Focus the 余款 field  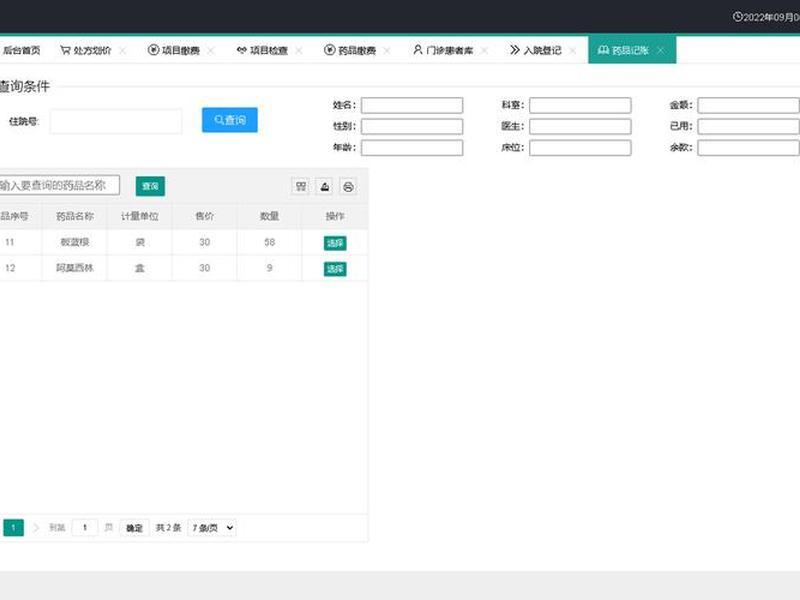(748, 147)
